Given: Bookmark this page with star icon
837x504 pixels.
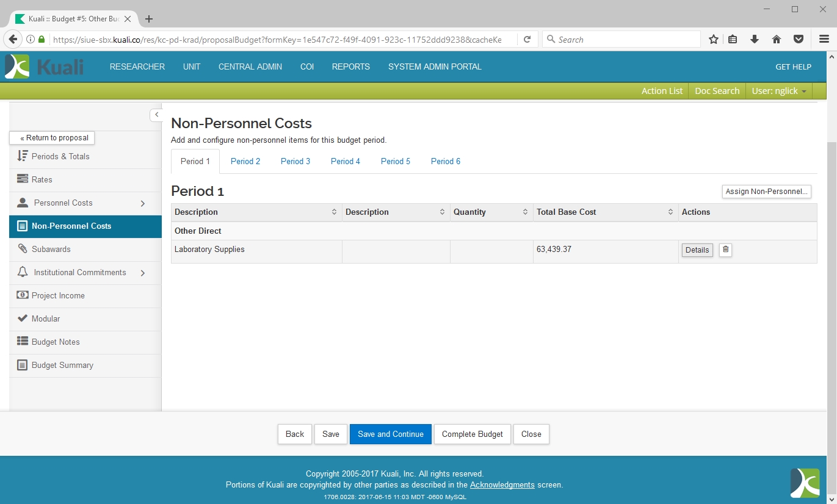Looking at the screenshot, I should point(713,40).
